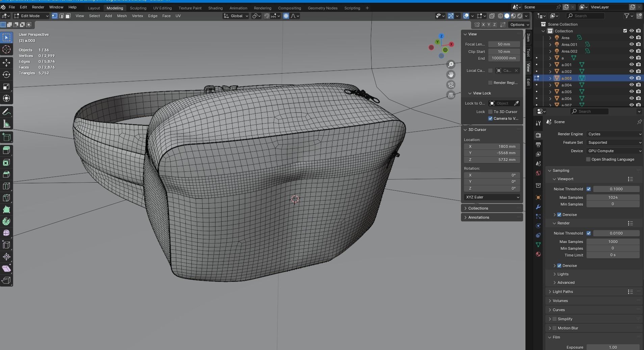644x350 pixels.
Task: Toggle proportional editing in header
Action: pos(286,16)
